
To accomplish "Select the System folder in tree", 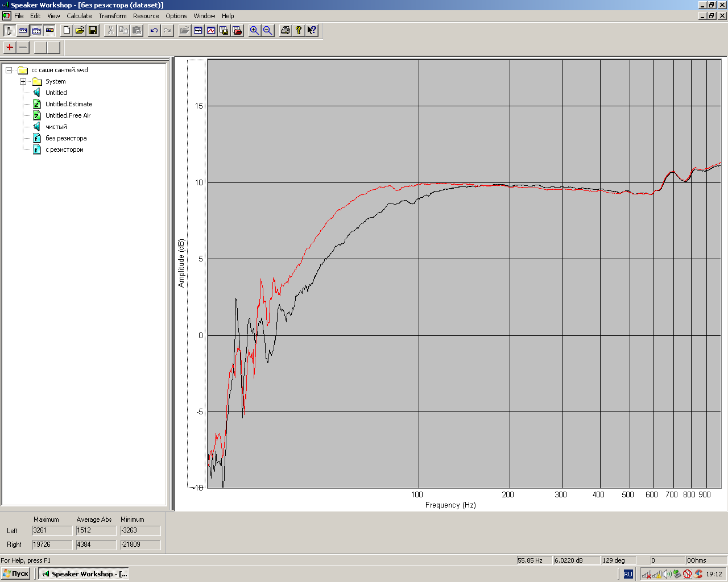I will (55, 81).
